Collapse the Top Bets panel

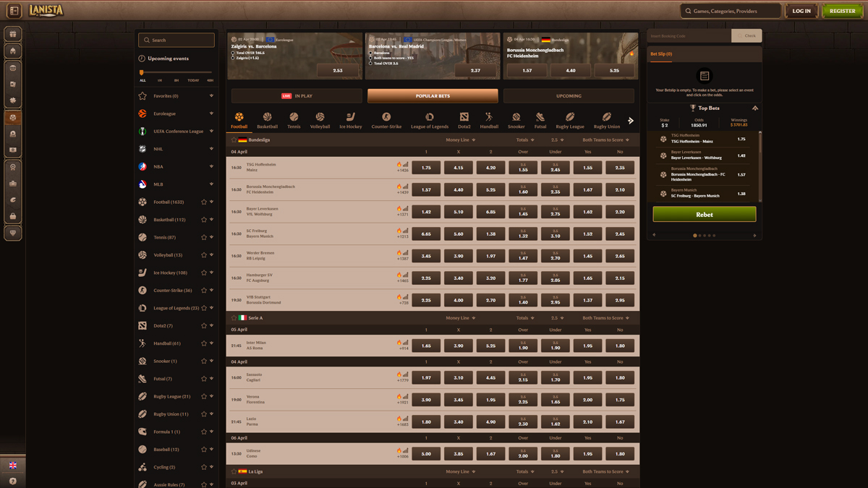(x=755, y=108)
